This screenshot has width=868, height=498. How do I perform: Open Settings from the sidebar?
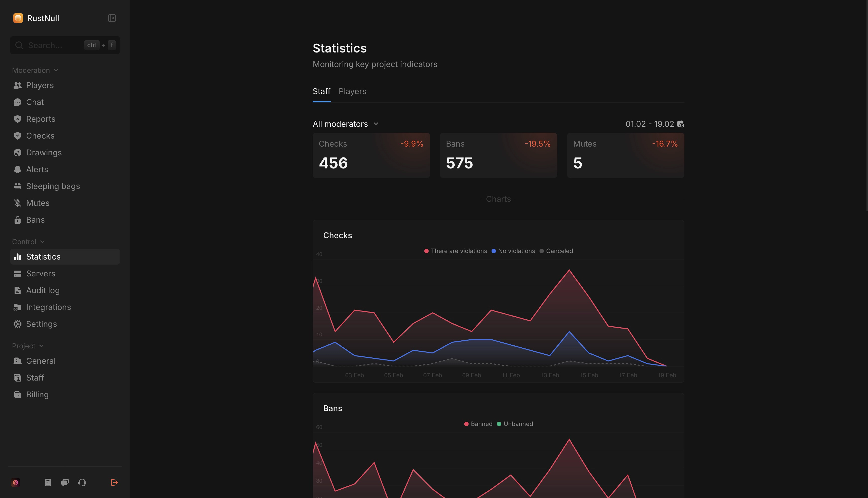click(41, 324)
